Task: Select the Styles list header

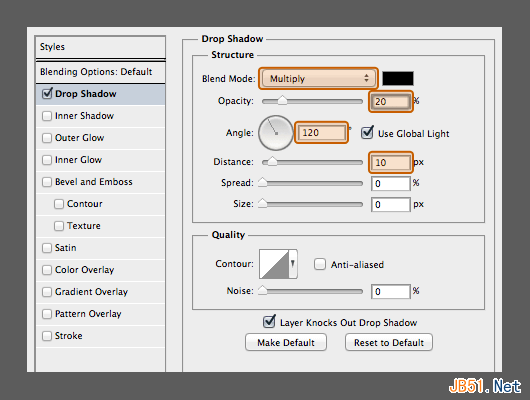Action: (100, 47)
